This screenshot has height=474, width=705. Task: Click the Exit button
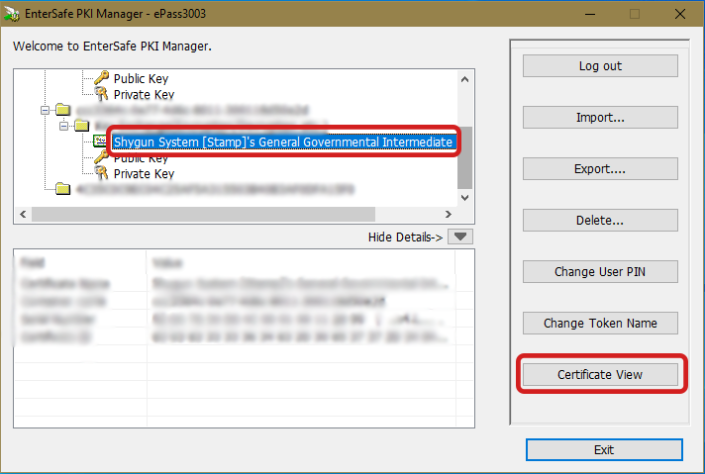pyautogui.click(x=604, y=450)
